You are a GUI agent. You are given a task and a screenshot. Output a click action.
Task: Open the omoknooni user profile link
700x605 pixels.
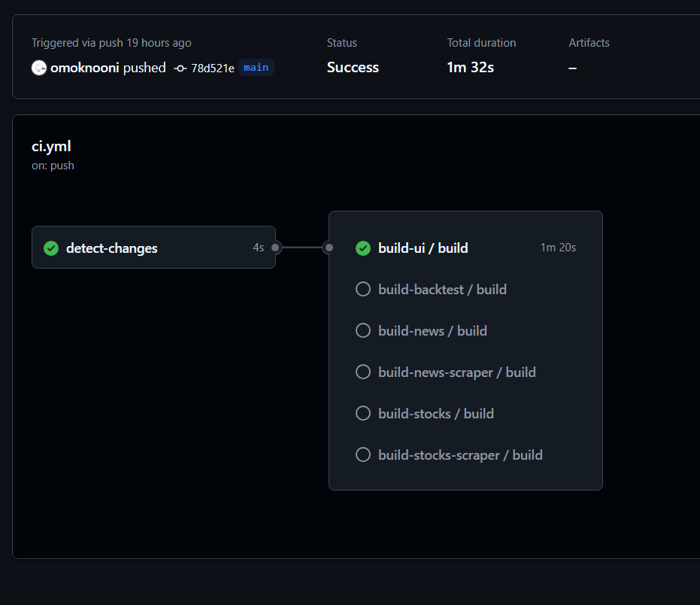pyautogui.click(x=85, y=68)
